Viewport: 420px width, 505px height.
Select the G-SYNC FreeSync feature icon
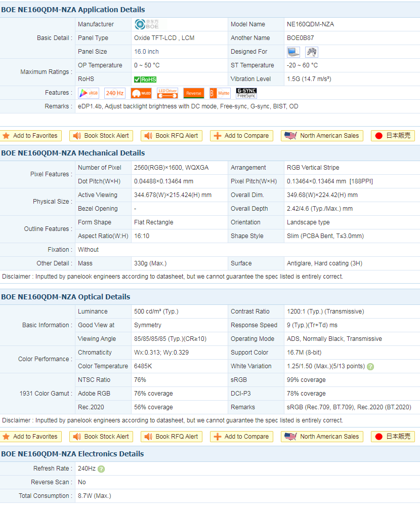coord(246,93)
